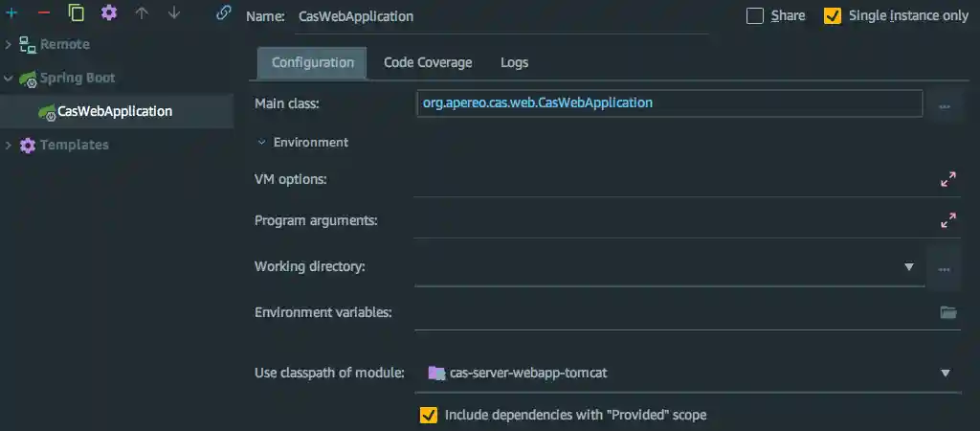Viewport: 980px width, 431px height.
Task: Click the CasWebApplication Spring Boot run icon
Action: click(47, 112)
